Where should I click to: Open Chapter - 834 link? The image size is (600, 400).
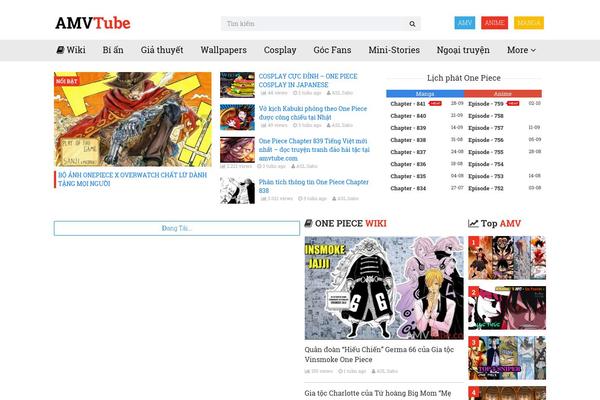(x=408, y=188)
